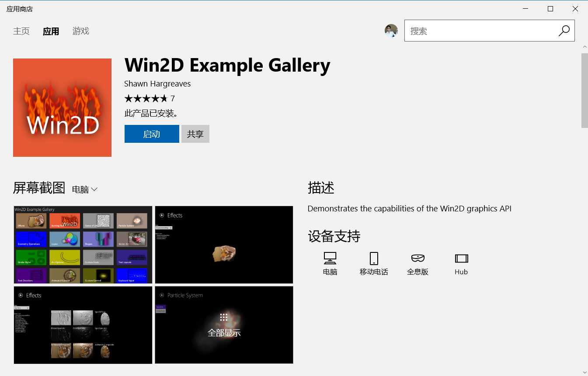Click the magnifier search icon
Screen dimensions: 588x376
point(564,31)
